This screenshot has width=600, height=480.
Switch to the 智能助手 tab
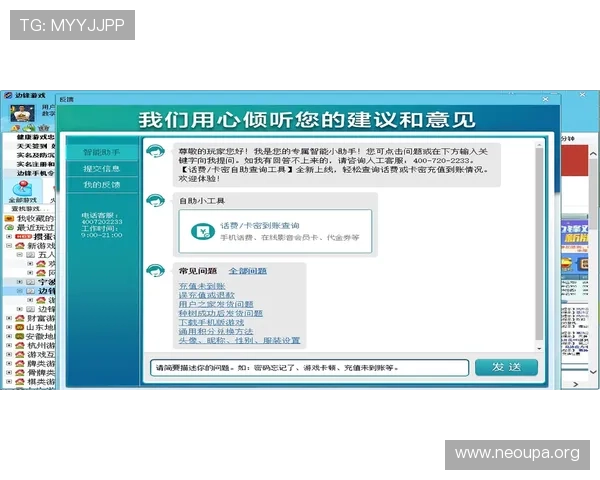point(102,152)
